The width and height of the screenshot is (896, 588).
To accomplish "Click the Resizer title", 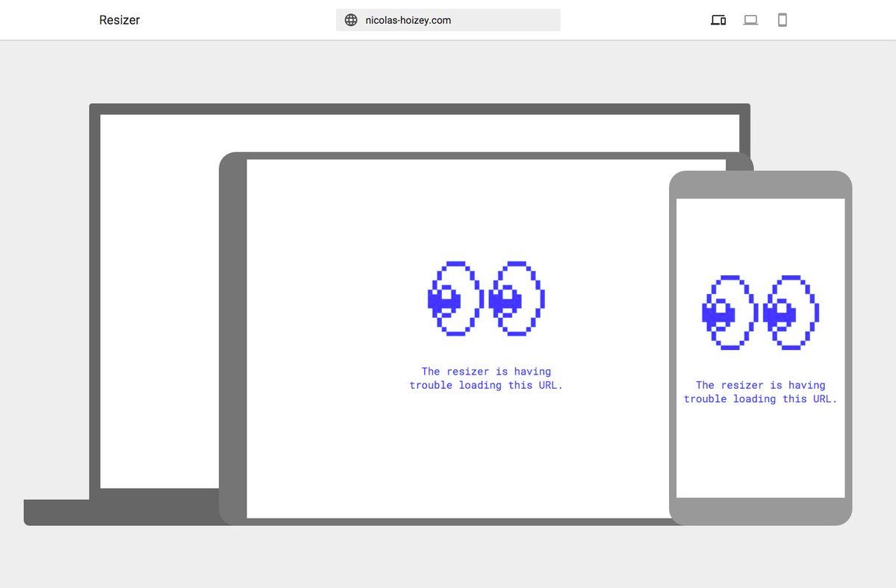I will (119, 20).
